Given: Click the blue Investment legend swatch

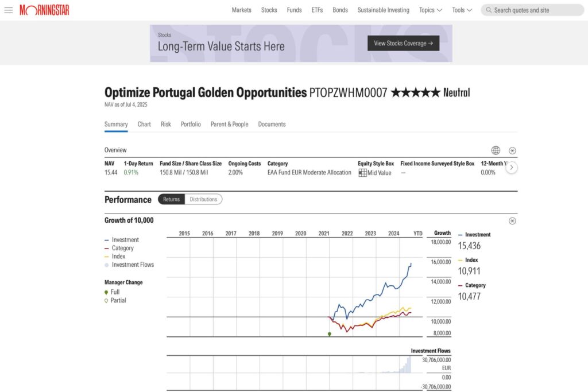Looking at the screenshot, I should point(107,240).
